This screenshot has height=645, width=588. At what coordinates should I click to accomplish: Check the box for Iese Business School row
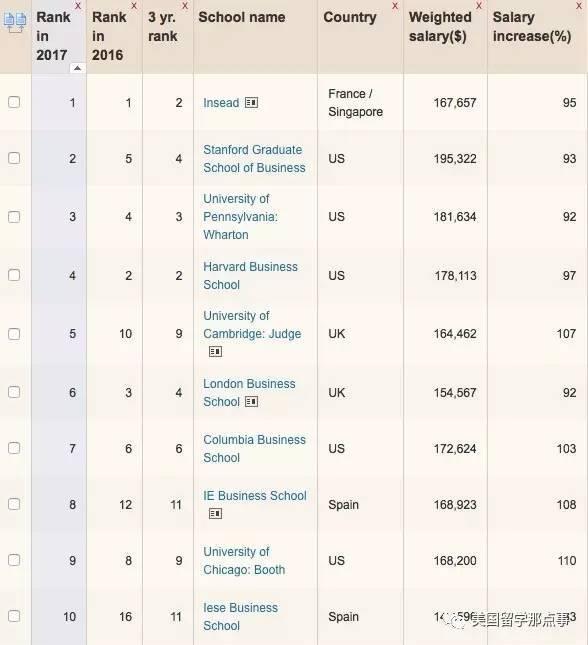point(14,616)
